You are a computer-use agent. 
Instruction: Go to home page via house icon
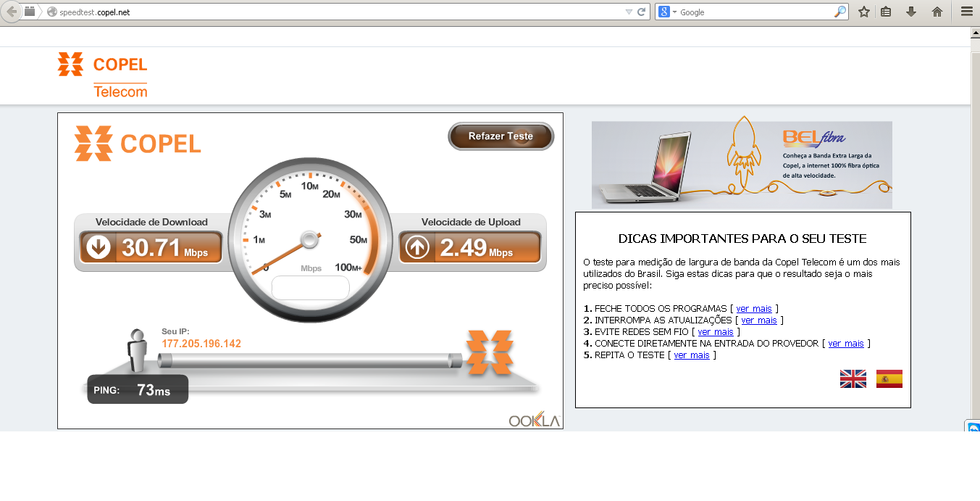click(937, 12)
